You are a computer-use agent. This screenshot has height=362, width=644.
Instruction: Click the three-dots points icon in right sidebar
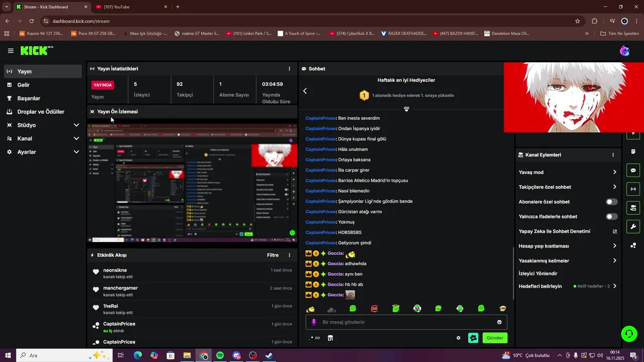633,245
